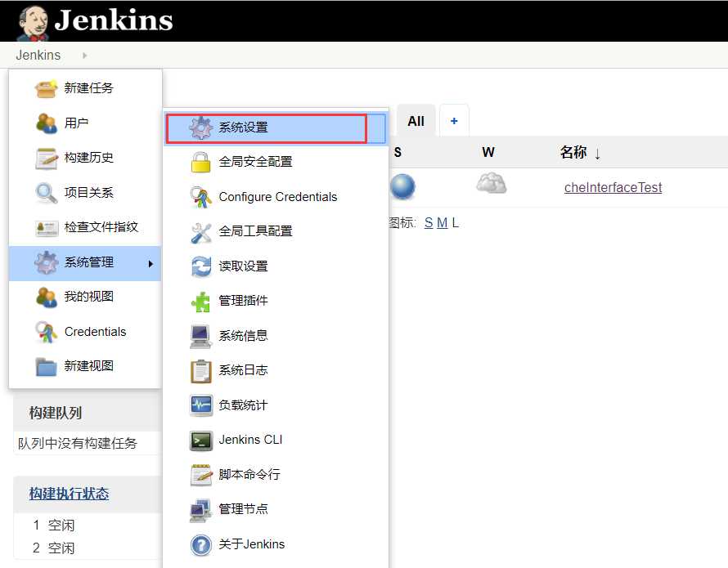Click the Configure Credentials keys icon
Screen dimensions: 728x568
tap(200, 197)
